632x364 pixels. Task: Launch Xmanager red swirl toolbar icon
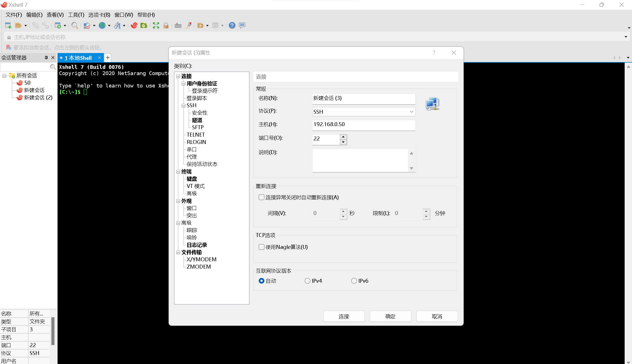point(134,25)
